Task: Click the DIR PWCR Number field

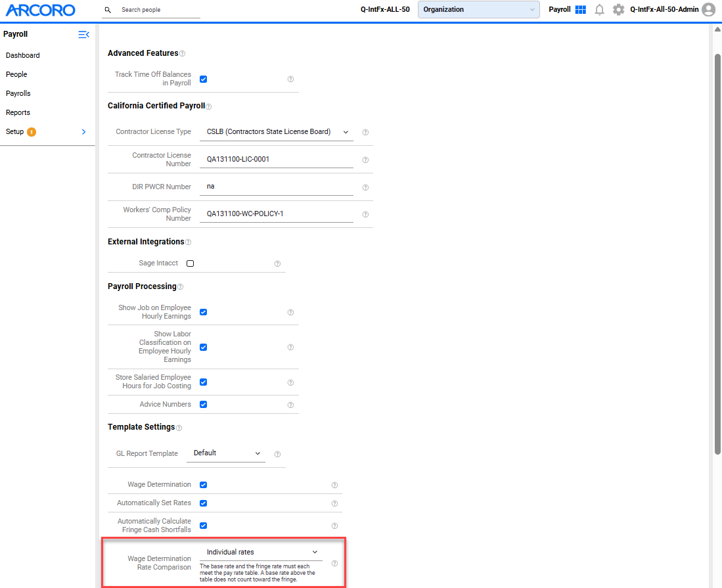Action: point(277,187)
